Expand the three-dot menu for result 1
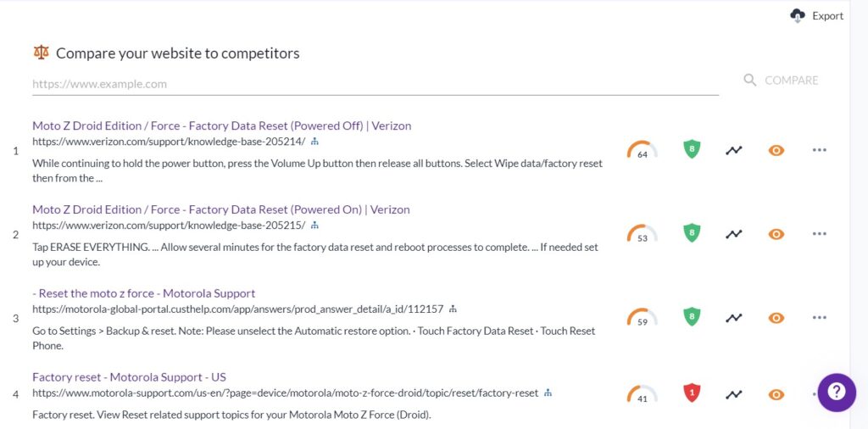868x429 pixels. pyautogui.click(x=820, y=150)
